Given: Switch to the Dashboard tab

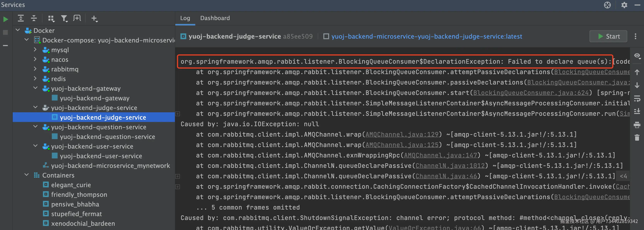Looking at the screenshot, I should (215, 18).
